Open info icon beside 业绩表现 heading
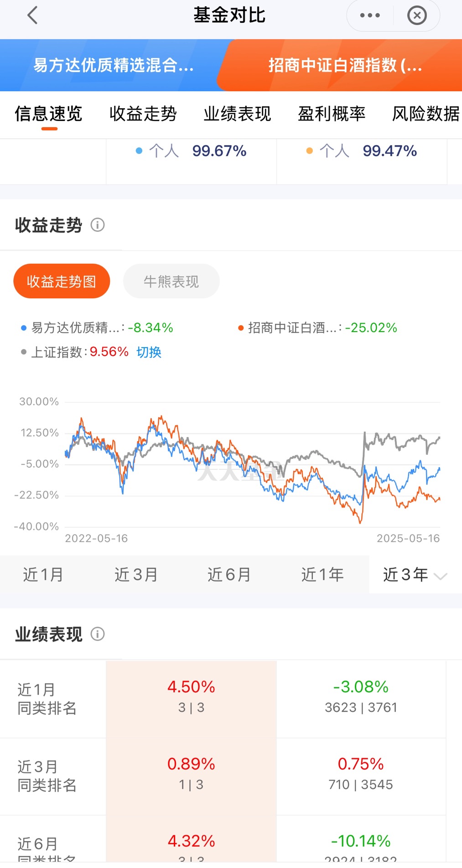462x868 pixels. coord(98,634)
